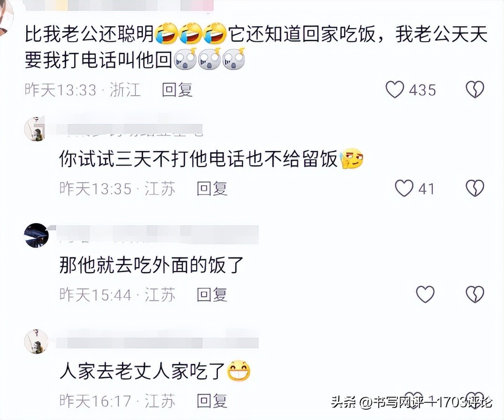Like the comment with 41 likes

(404, 188)
